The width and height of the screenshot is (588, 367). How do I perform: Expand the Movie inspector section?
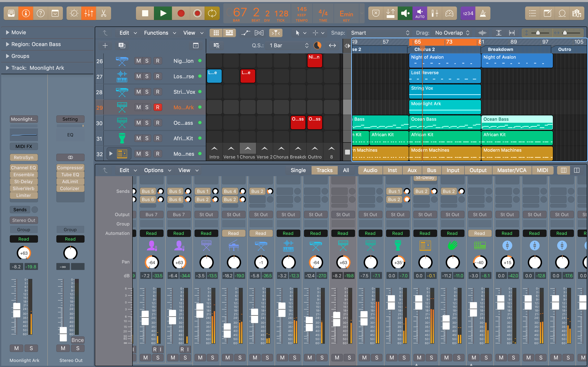(x=8, y=32)
